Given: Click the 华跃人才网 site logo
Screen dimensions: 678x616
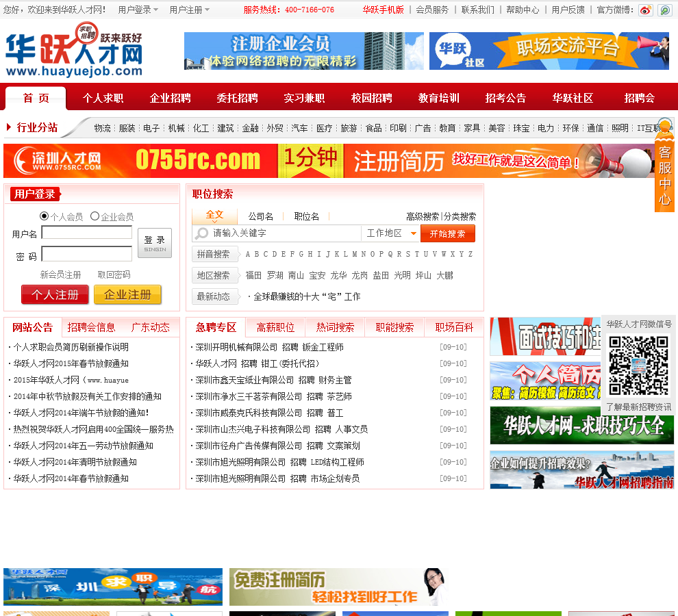Looking at the screenshot, I should (74, 50).
